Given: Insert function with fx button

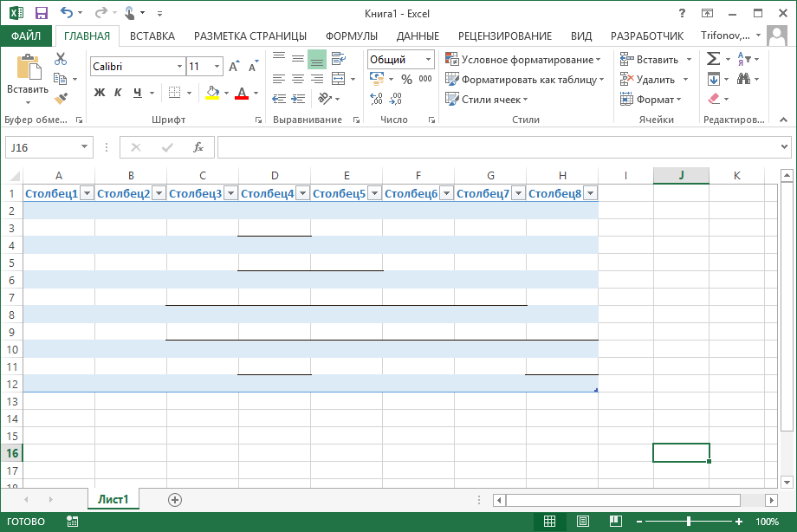Looking at the screenshot, I should pyautogui.click(x=198, y=147).
